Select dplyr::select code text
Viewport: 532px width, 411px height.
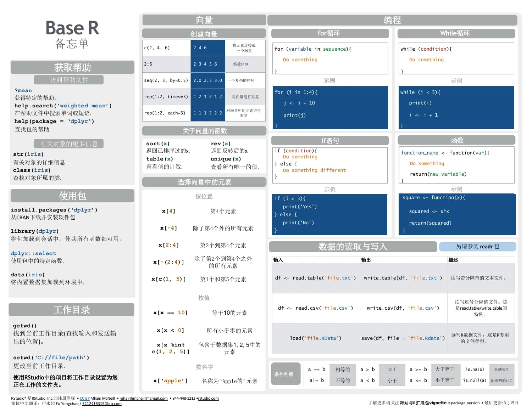click(x=33, y=253)
